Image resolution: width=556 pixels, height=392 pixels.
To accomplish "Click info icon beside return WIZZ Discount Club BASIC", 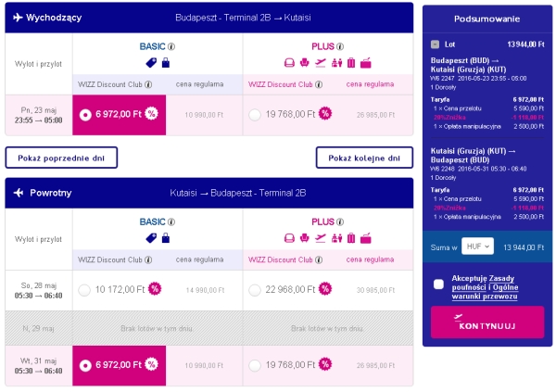I will tap(148, 259).
